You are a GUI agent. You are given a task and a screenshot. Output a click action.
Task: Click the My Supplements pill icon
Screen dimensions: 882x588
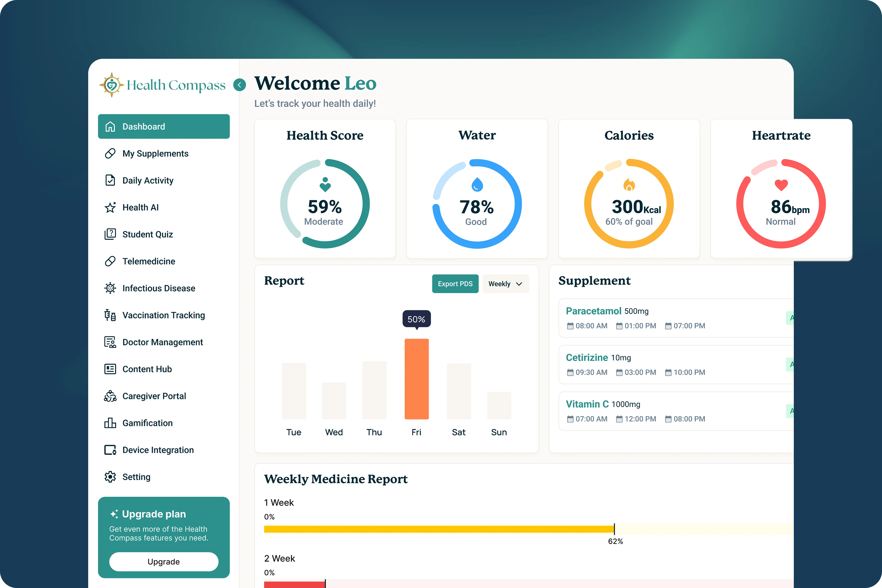click(x=110, y=154)
